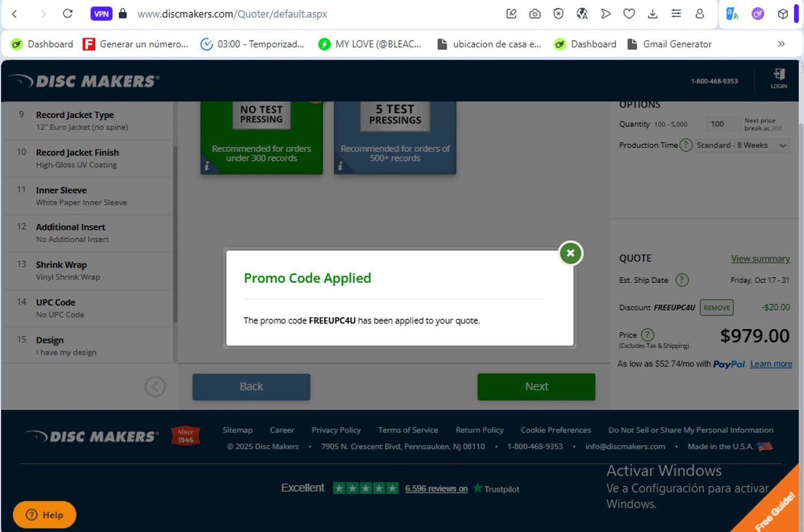Screen dimensions: 804x532
Task: Open the Career footer link
Action: 282,430
